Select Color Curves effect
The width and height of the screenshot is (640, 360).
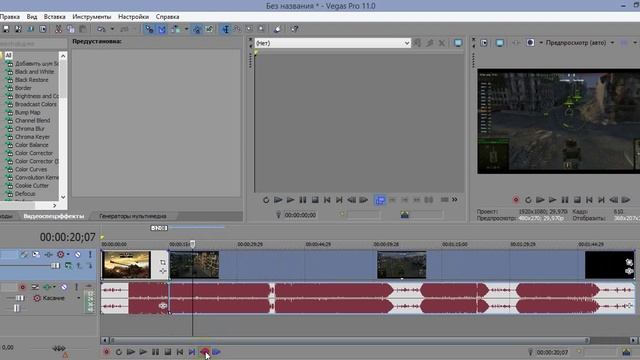(x=31, y=169)
